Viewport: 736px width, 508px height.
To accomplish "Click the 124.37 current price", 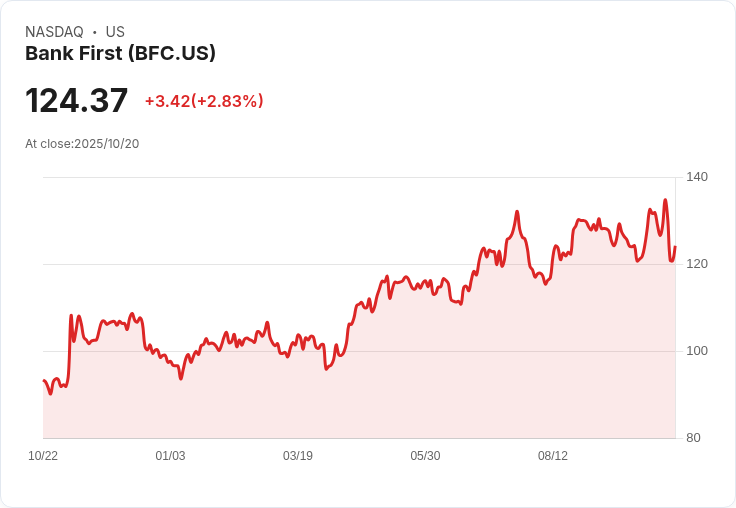I will (77, 101).
